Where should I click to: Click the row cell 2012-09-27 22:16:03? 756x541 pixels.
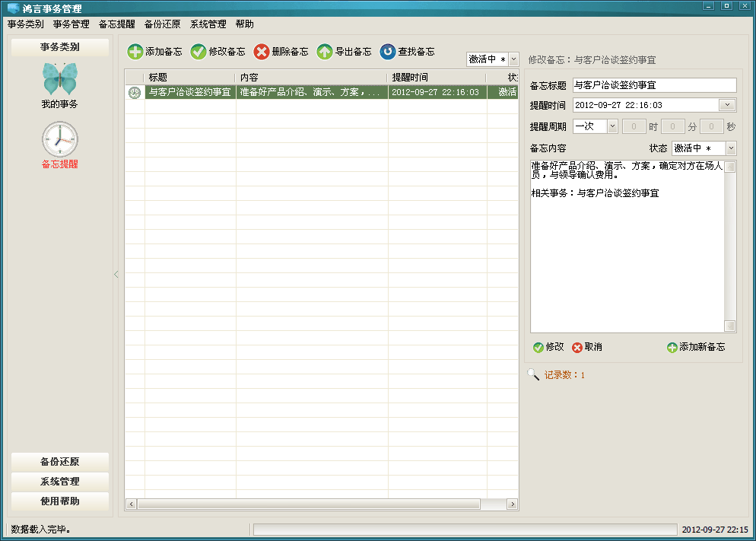pos(437,92)
